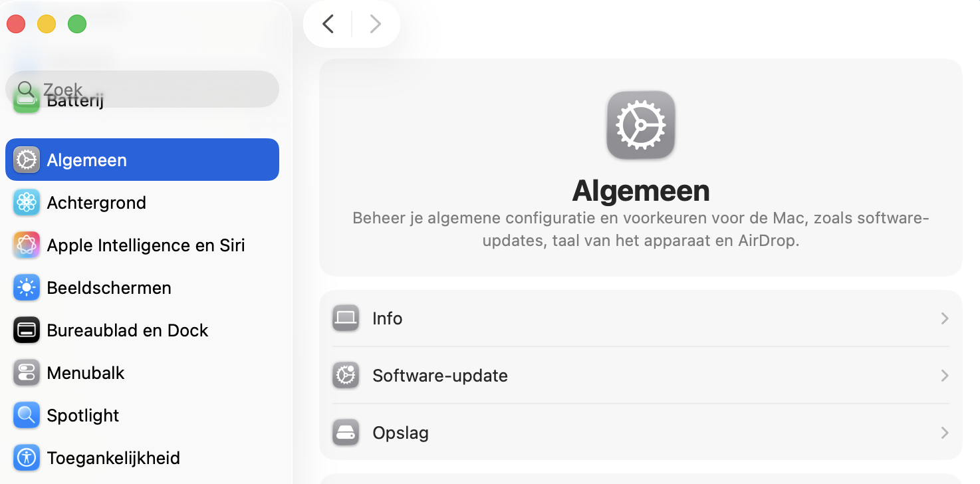Click the Menubalk sidebar icon

click(x=26, y=372)
